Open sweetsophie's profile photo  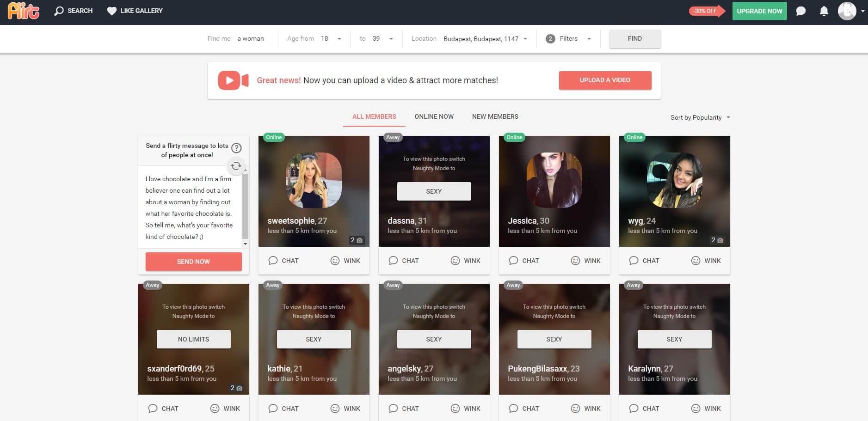click(x=314, y=180)
